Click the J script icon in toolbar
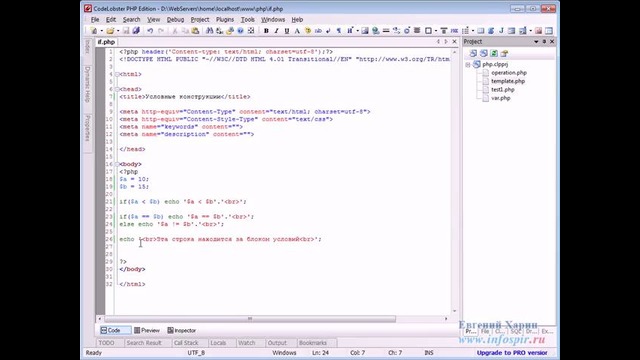The width and height of the screenshot is (640, 360). pyautogui.click(x=501, y=31)
